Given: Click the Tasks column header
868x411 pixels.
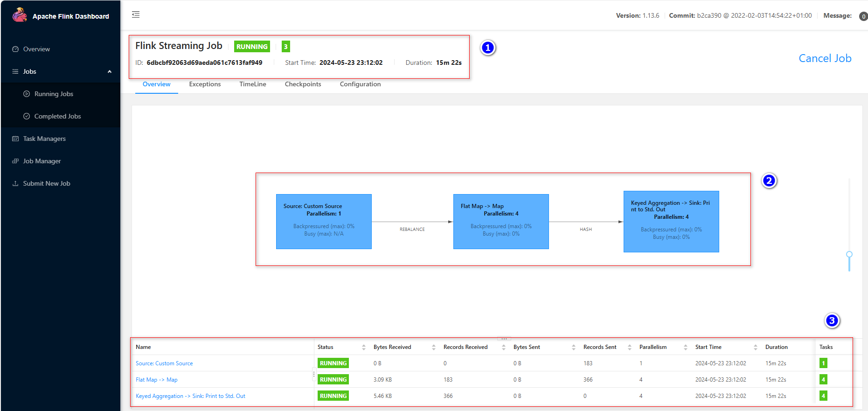Looking at the screenshot, I should coord(826,347).
